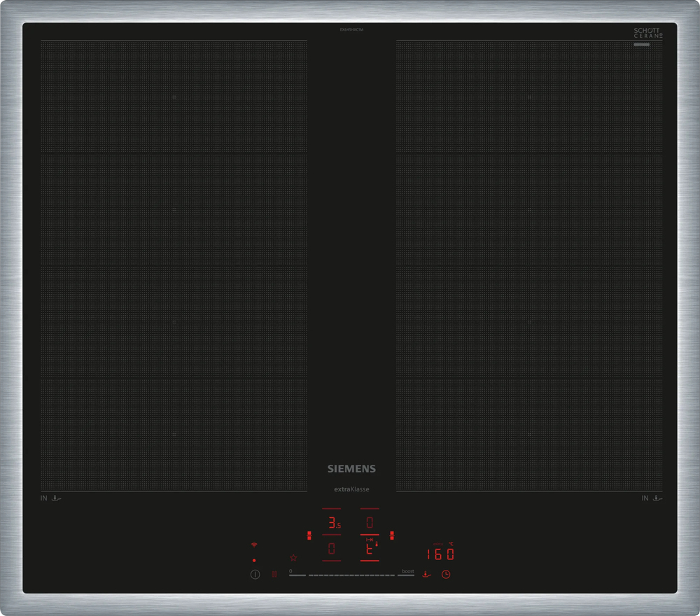Touch the 0 end of power slider
This screenshot has height=616, width=700.
[x=295, y=573]
